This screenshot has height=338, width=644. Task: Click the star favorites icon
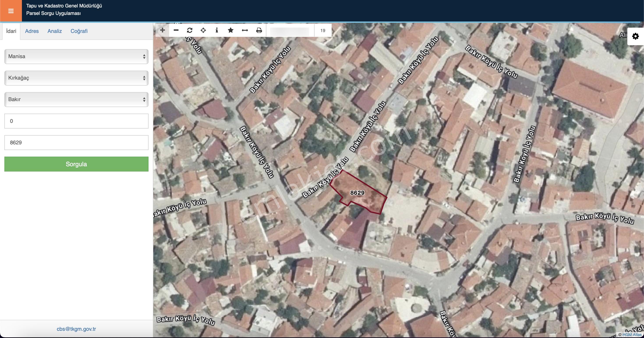230,30
